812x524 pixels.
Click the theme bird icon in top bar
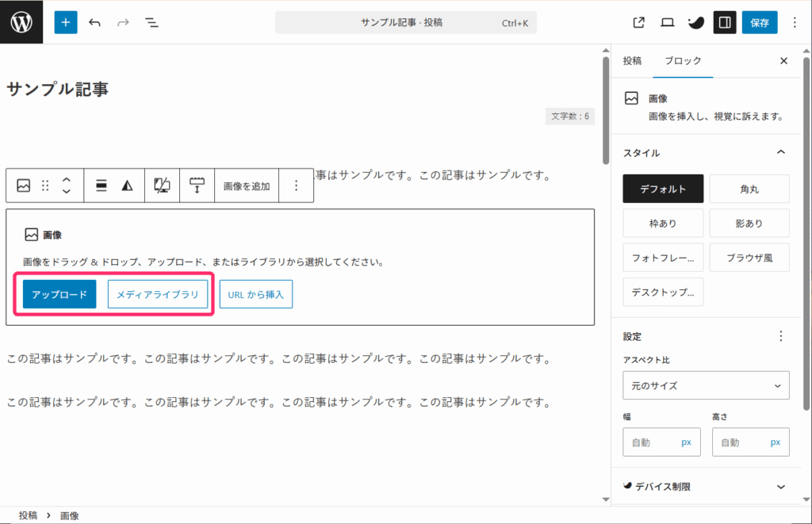coord(696,22)
